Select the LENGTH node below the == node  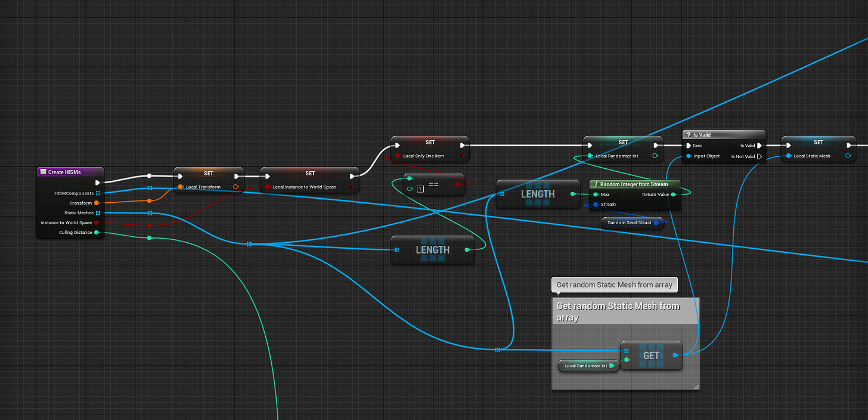(433, 249)
